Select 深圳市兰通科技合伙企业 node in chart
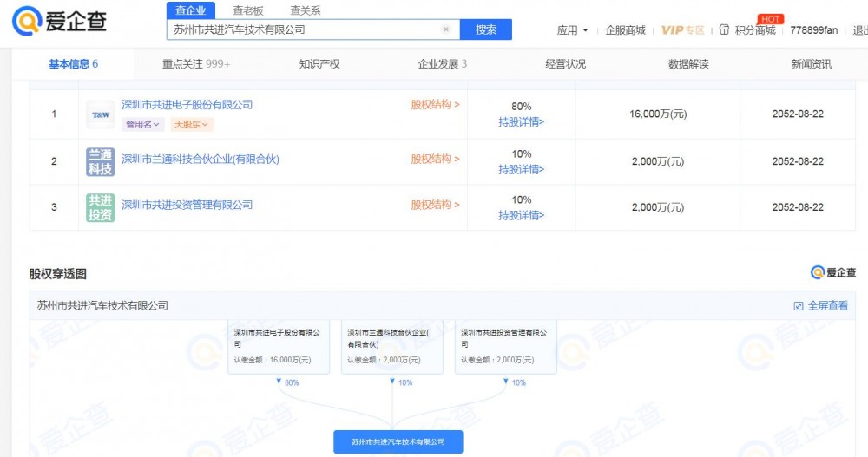 click(392, 346)
